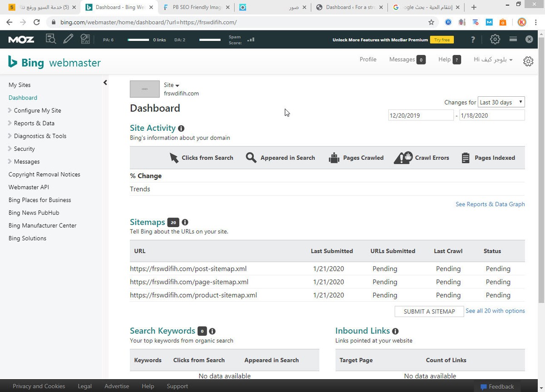Screen dimensions: 545x392
Task: Click the end date field 1/18/2020
Action: click(x=492, y=115)
